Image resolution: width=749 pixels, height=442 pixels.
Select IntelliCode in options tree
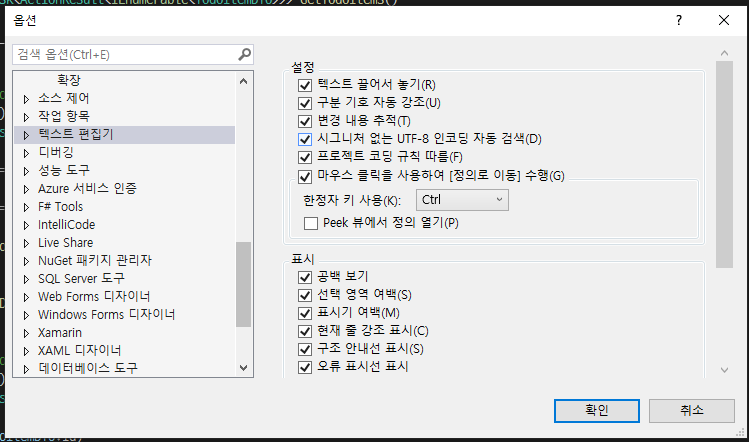67,225
